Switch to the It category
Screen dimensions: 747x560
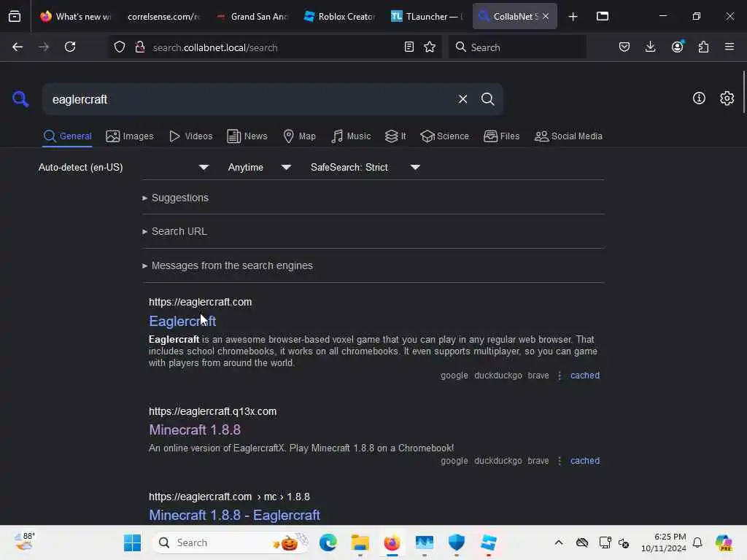395,136
